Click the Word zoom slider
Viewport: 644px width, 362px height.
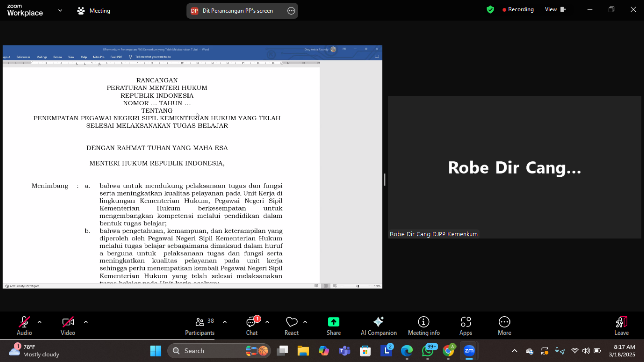pos(356,286)
